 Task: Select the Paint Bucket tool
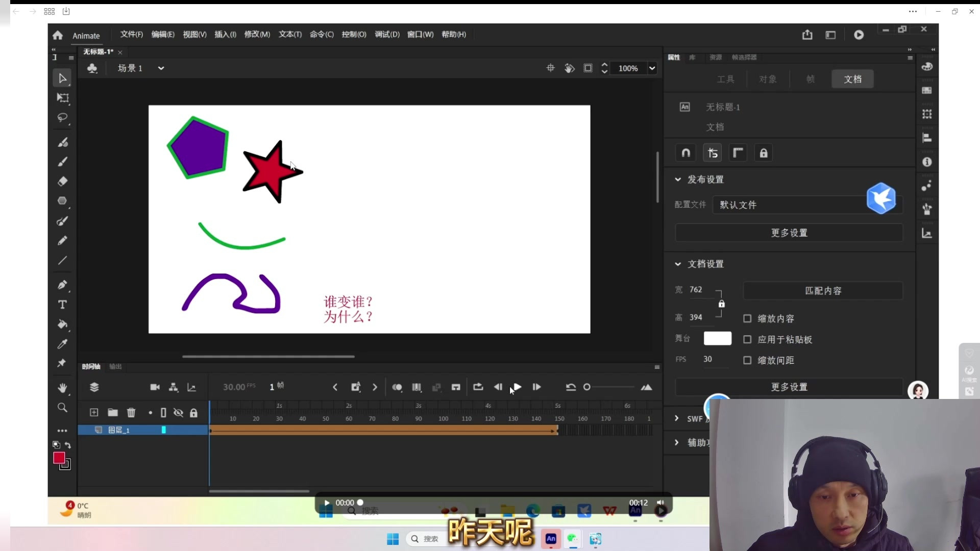pos(62,324)
